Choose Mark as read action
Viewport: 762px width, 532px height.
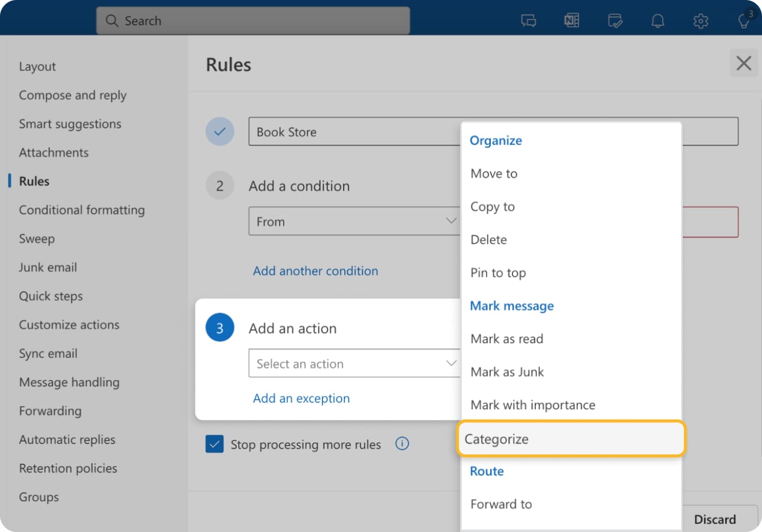pyautogui.click(x=506, y=339)
